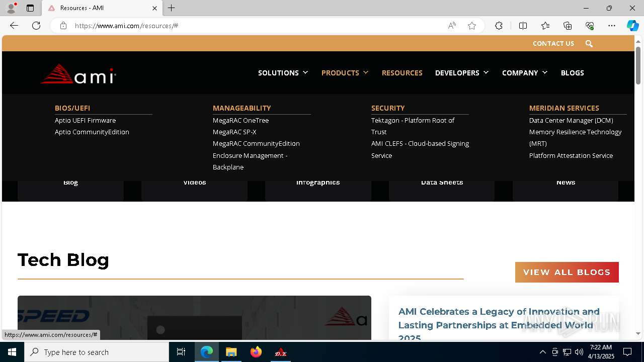Screen dimensions: 644x362
Task: Open AMI CLEFS Cloud-based Signing Service link
Action: [420, 149]
